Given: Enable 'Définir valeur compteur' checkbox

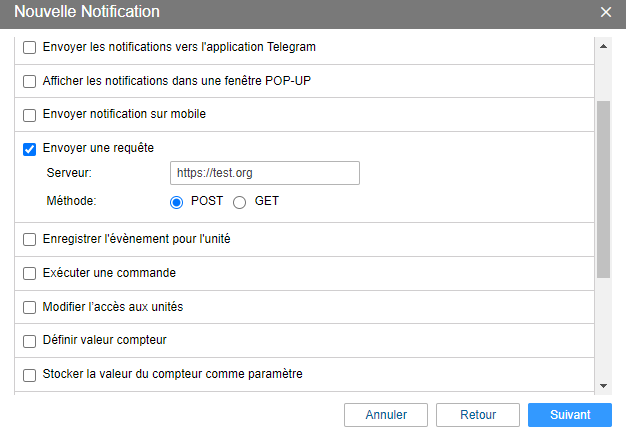Looking at the screenshot, I should click(x=29, y=341).
